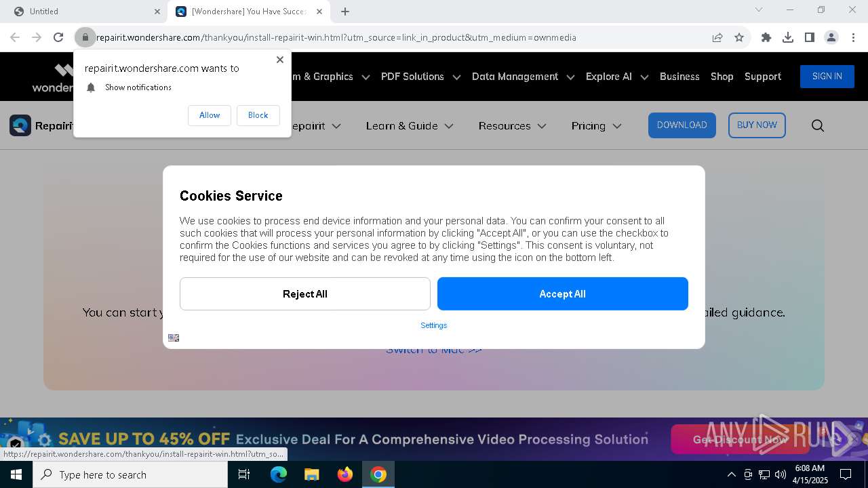Click the Repairit logo icon
Image resolution: width=868 pixels, height=488 pixels.
(20, 125)
